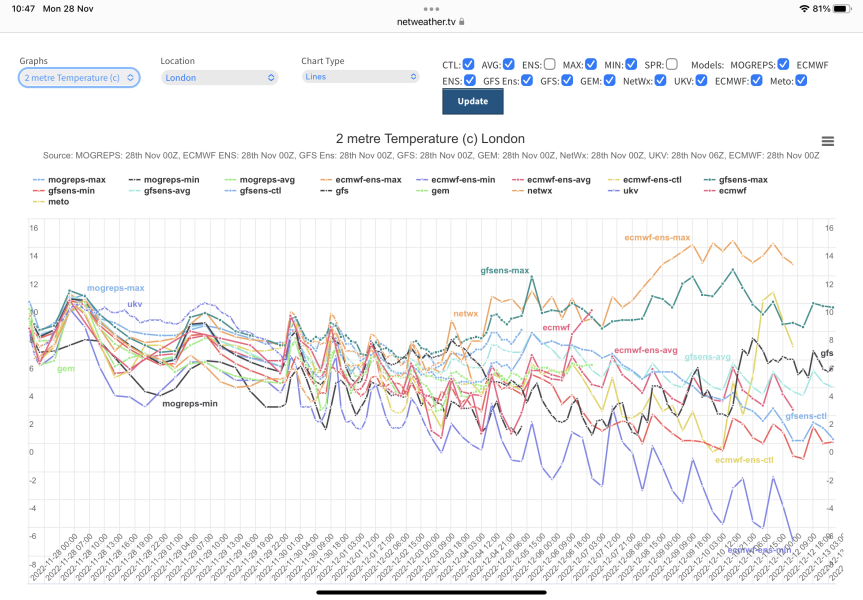
Task: Tap the padlock icon beside netweather.tv
Action: coord(462,21)
